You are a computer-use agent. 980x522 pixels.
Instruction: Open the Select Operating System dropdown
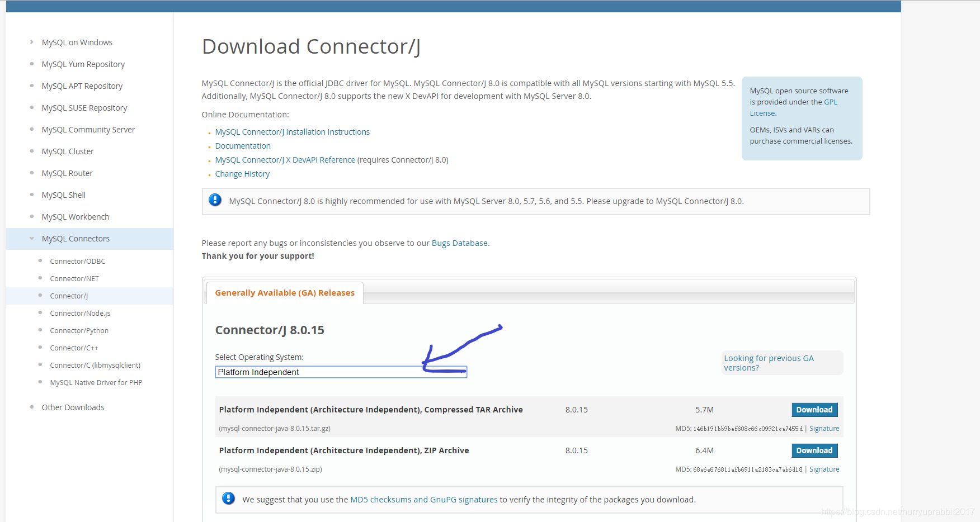coord(341,372)
